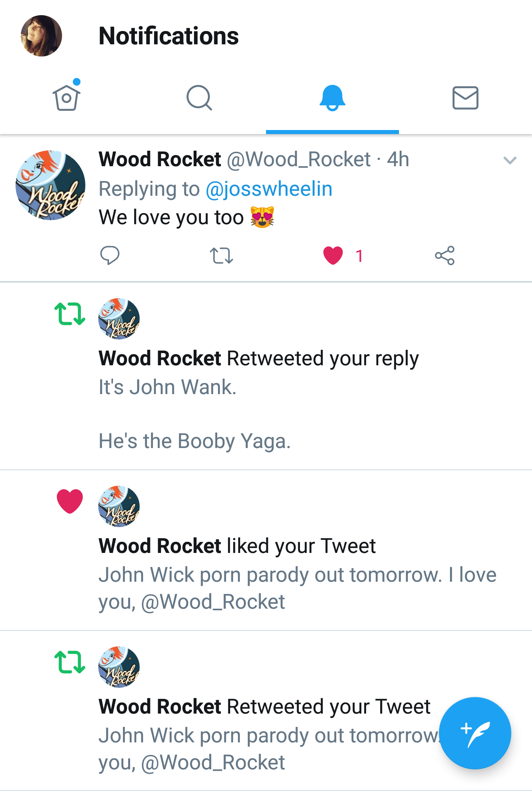Image resolution: width=532 pixels, height=793 pixels.
Task: Open the "Retweeted your Tweet" notification
Action: (x=266, y=711)
